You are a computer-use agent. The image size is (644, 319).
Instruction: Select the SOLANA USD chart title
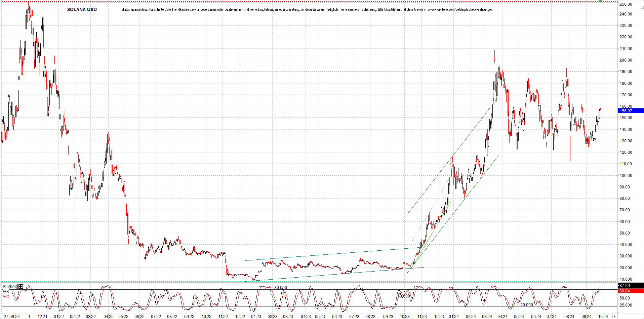(x=82, y=9)
